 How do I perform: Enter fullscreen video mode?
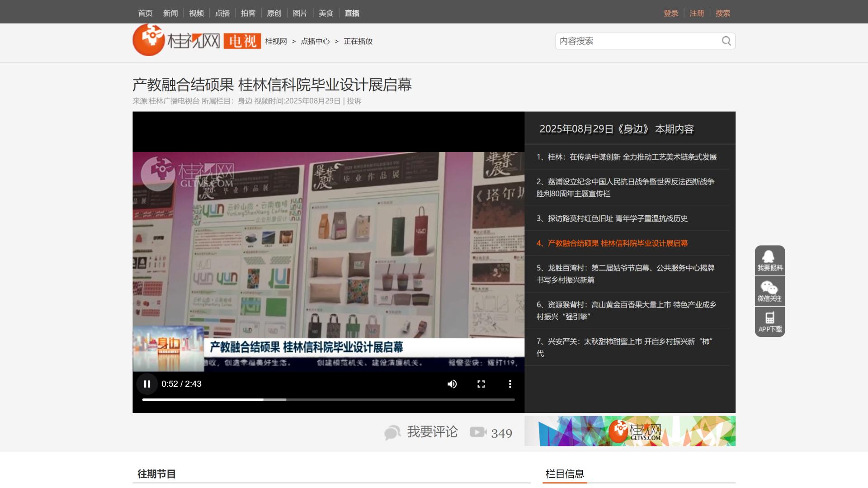481,384
